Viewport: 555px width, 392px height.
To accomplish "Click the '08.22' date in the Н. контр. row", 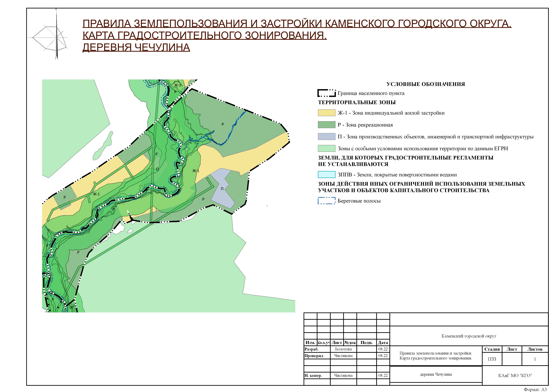I will coord(383,375).
